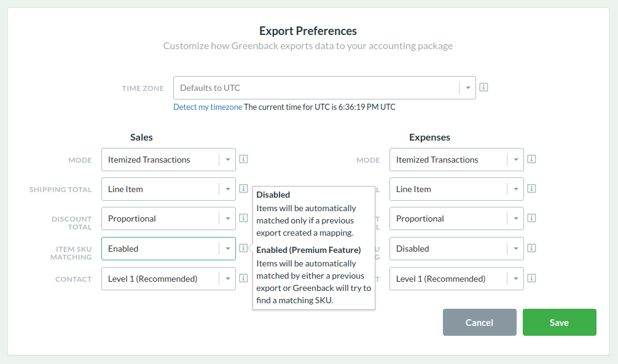
Task: Open Sales Discount Total dropdown
Action: pyautogui.click(x=168, y=219)
